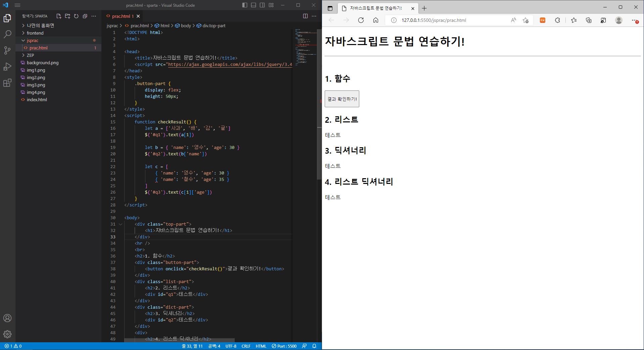Open the Search view in the activity bar
Viewport: 644px width, 350px height.
coord(7,34)
